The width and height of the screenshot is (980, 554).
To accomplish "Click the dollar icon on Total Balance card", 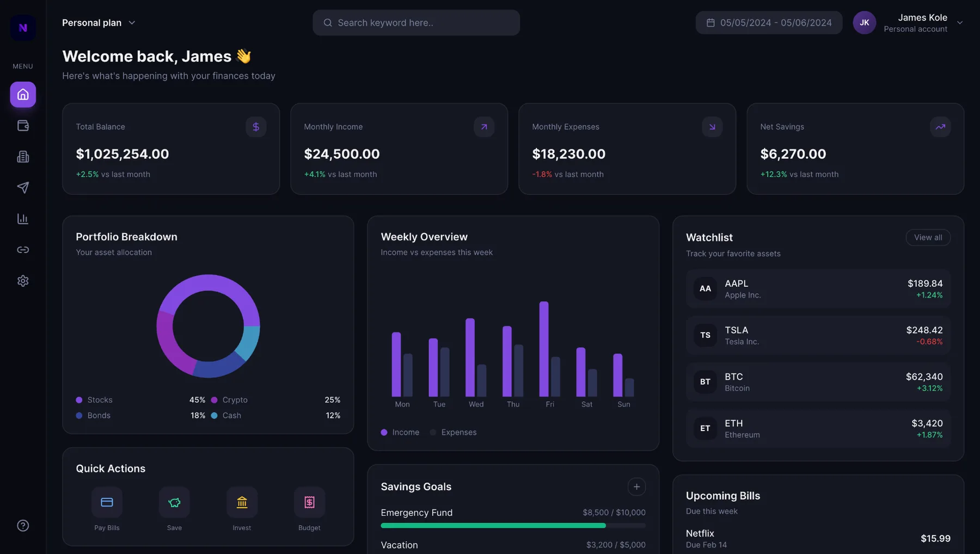I will point(256,127).
